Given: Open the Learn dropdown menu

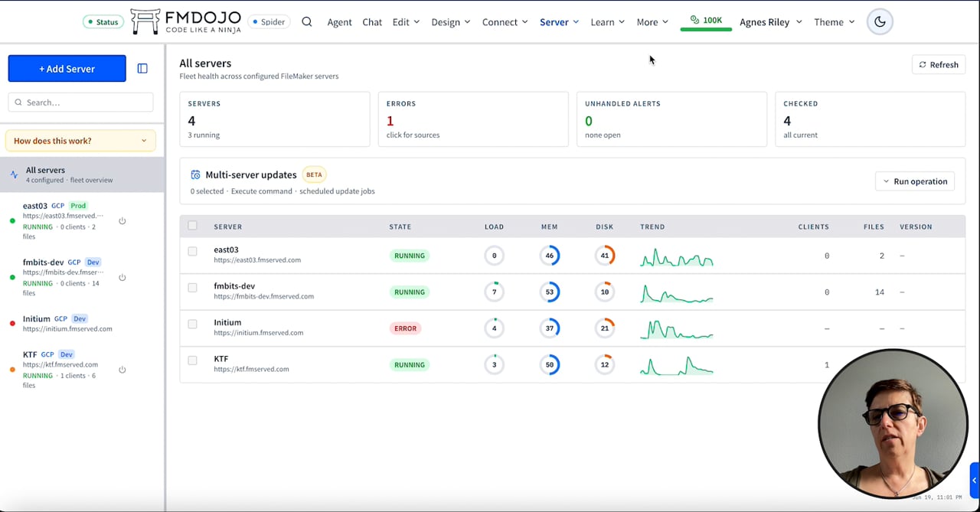Looking at the screenshot, I should coord(607,21).
